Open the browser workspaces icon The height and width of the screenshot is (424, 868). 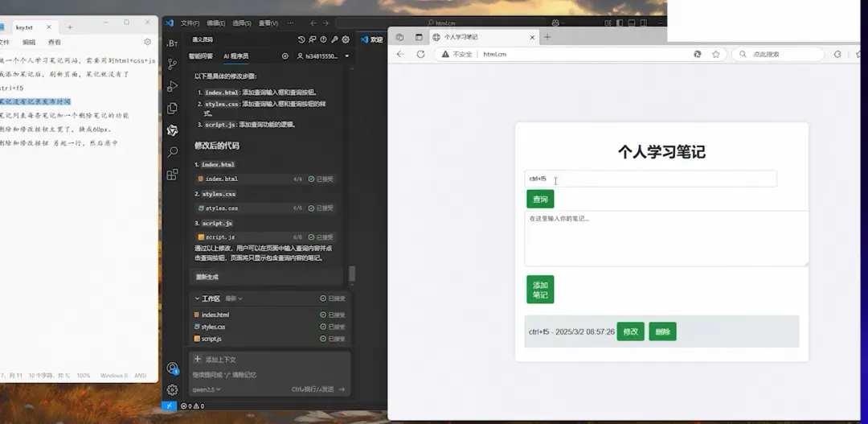pyautogui.click(x=399, y=37)
